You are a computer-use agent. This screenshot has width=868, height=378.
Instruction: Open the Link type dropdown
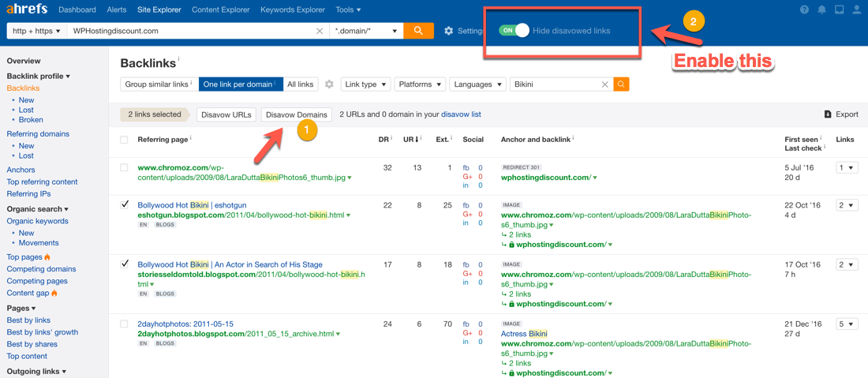pyautogui.click(x=366, y=84)
